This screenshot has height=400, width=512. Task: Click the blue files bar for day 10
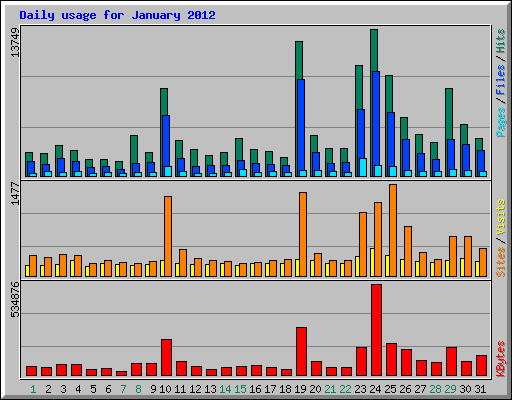[x=166, y=141]
